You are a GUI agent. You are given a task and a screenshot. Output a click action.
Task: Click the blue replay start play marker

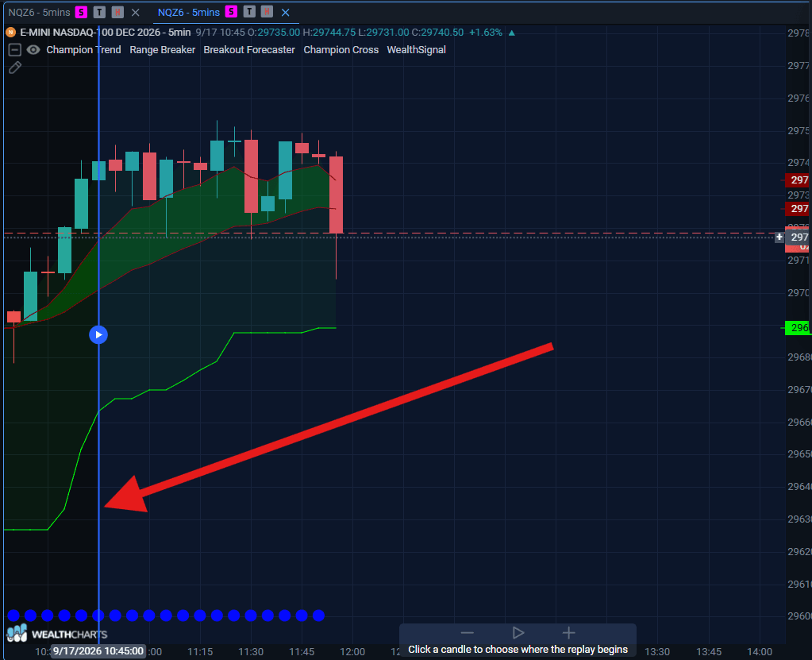[x=98, y=334]
